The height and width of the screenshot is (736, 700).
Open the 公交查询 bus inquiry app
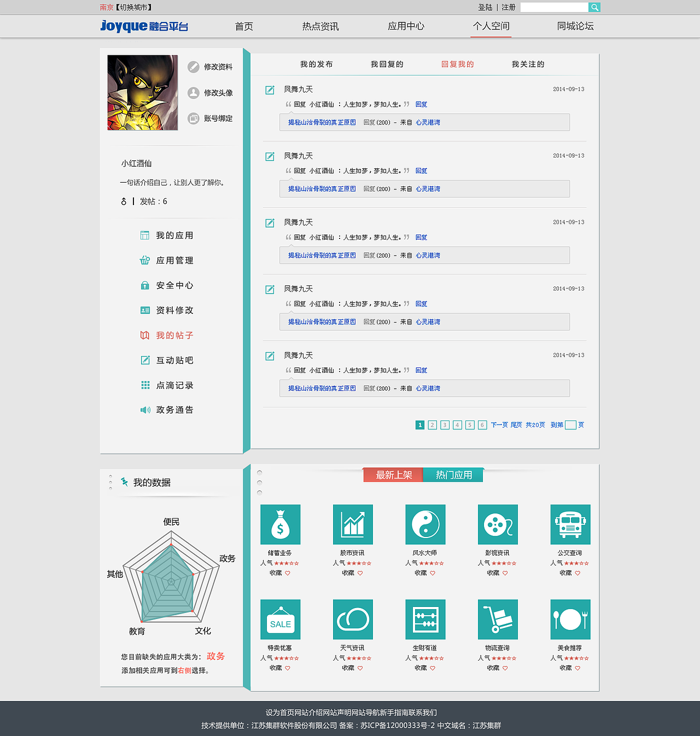pos(570,524)
